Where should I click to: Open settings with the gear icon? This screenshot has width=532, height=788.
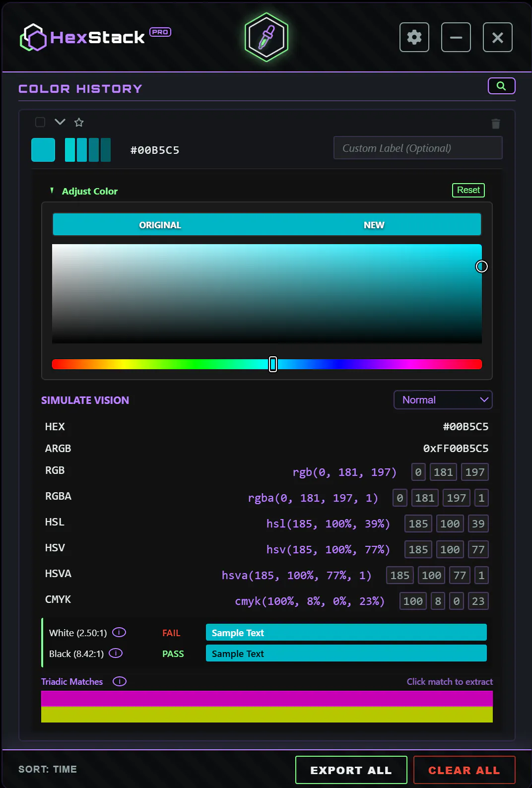[414, 37]
